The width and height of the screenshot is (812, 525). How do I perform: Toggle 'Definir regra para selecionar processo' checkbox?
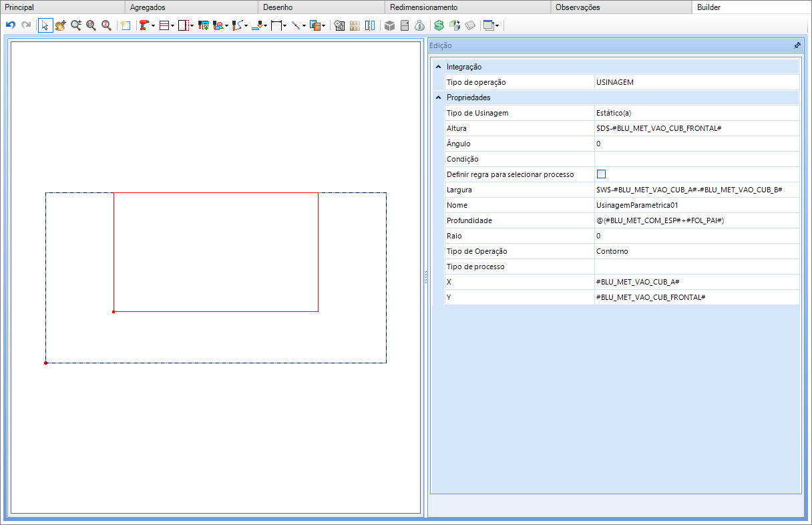601,174
